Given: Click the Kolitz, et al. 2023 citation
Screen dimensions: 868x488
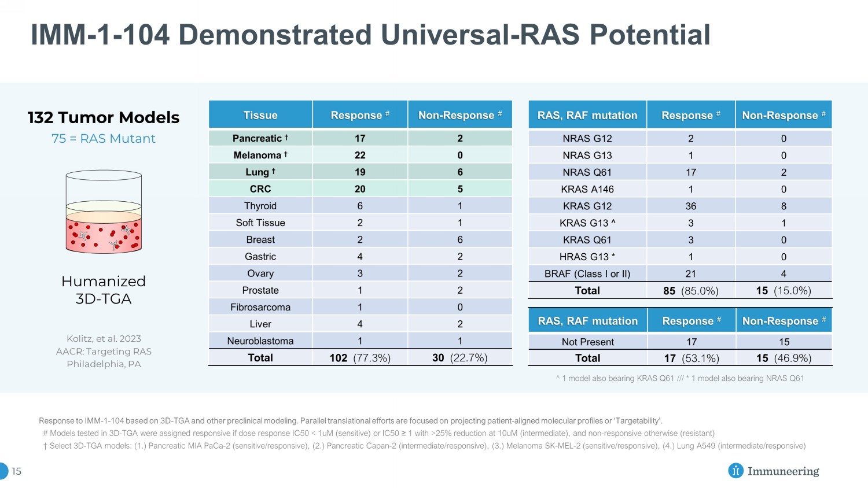Looking at the screenshot, I should (104, 339).
